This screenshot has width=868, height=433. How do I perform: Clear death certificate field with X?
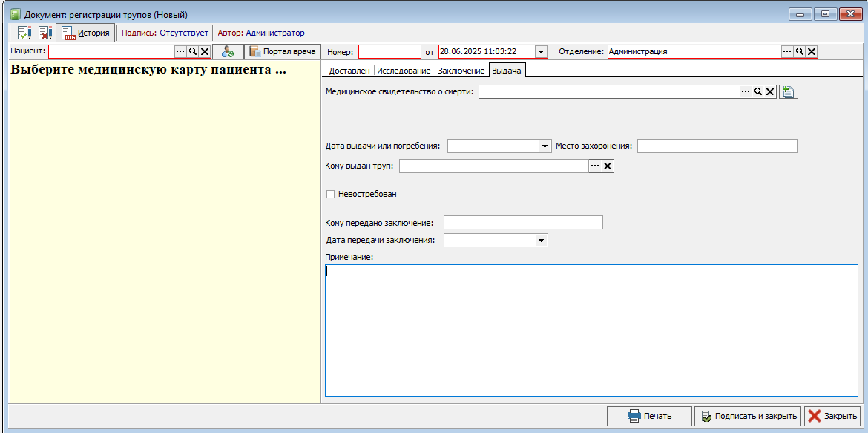(770, 91)
